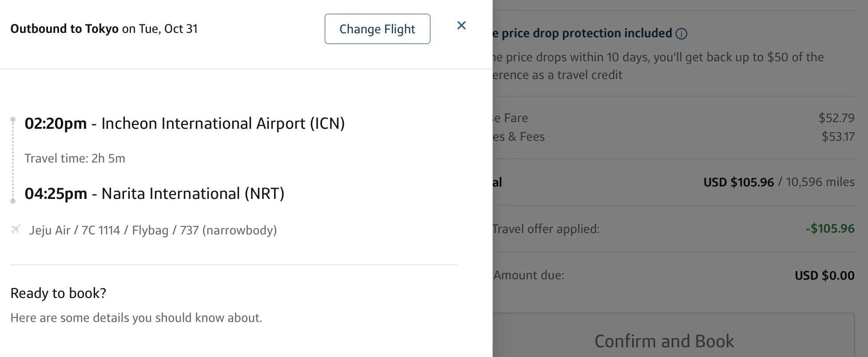868x357 pixels.
Task: Click the USD $0.00 amount due
Action: (x=824, y=275)
